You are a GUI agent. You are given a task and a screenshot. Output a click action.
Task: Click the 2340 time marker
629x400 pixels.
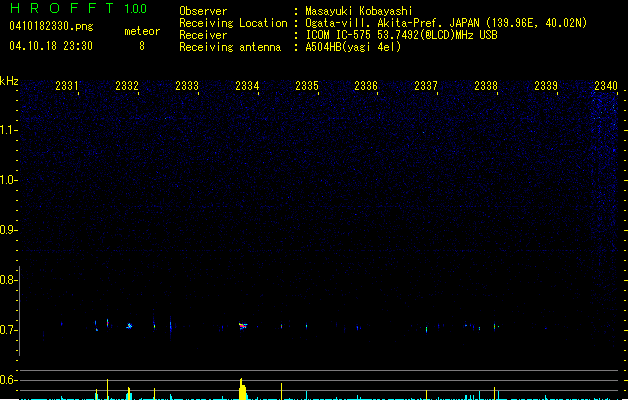[606, 86]
